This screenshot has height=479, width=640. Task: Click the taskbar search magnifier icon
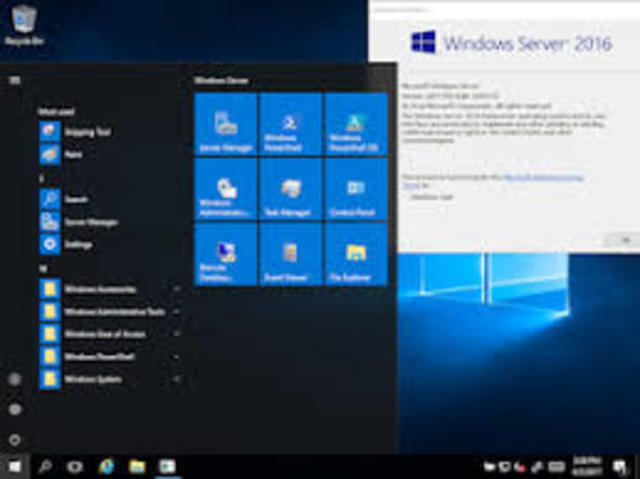(45, 466)
